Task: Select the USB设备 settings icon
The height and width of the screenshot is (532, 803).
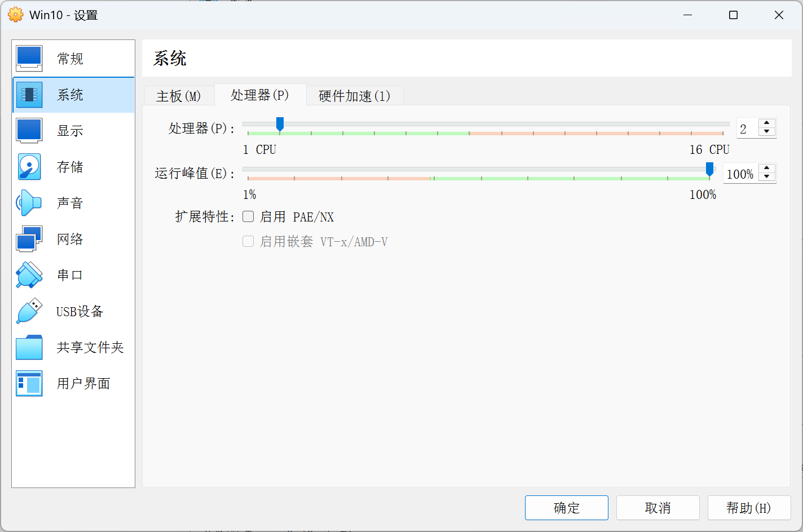Action: (x=29, y=311)
